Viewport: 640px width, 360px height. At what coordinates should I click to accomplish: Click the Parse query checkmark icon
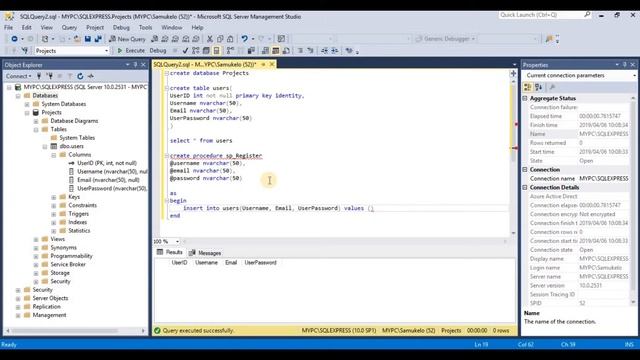[x=185, y=51]
